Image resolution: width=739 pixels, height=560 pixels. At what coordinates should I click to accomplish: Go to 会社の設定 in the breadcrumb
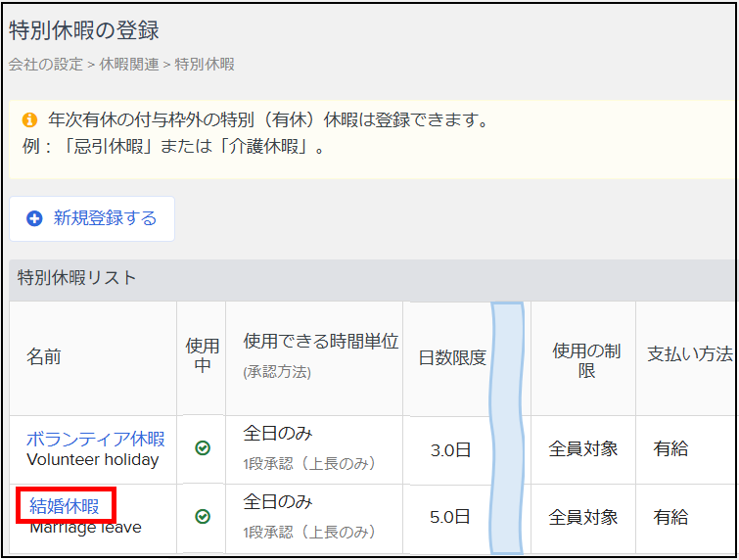click(x=46, y=65)
